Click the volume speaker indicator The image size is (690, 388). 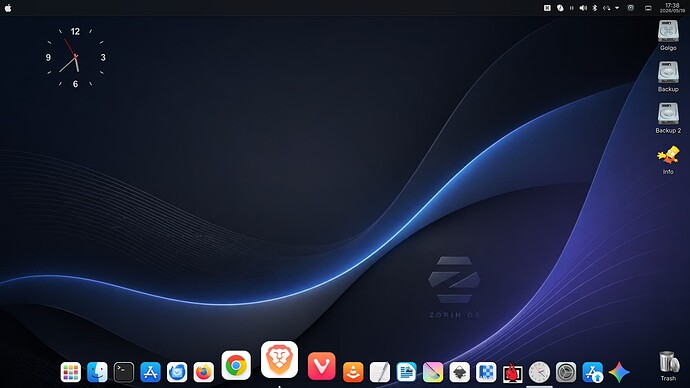(583, 8)
